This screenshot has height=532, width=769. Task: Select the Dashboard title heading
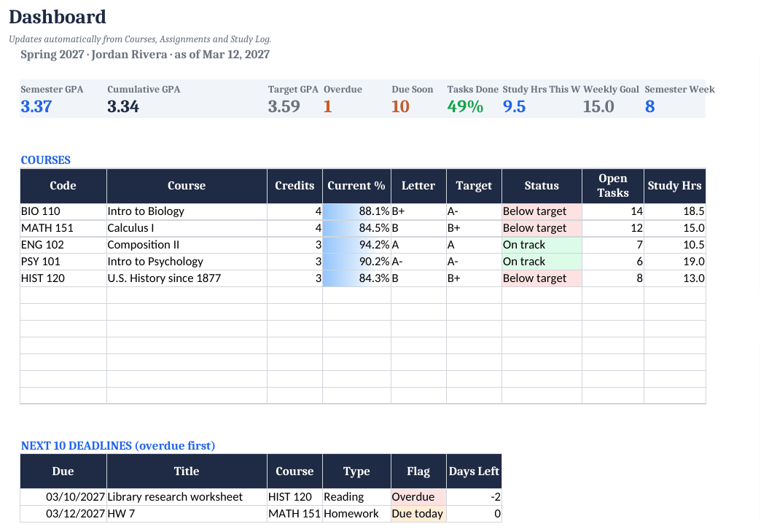58,17
